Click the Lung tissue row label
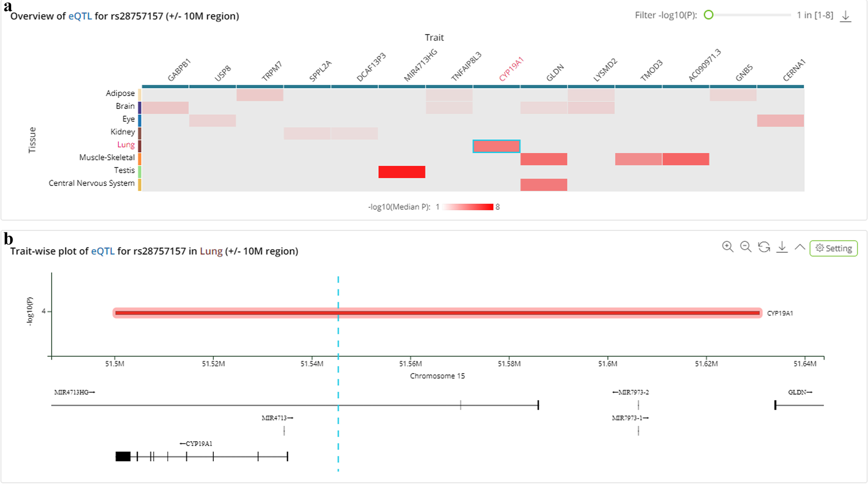This screenshot has height=484, width=868. pos(126,145)
